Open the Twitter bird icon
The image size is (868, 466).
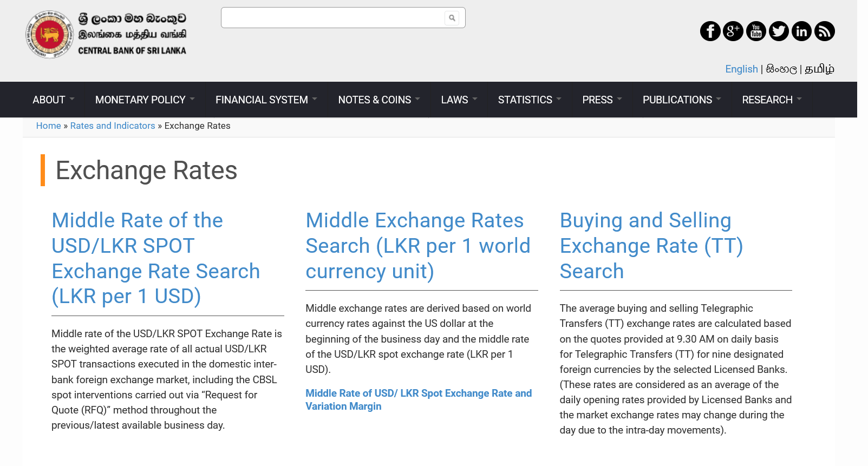point(779,31)
